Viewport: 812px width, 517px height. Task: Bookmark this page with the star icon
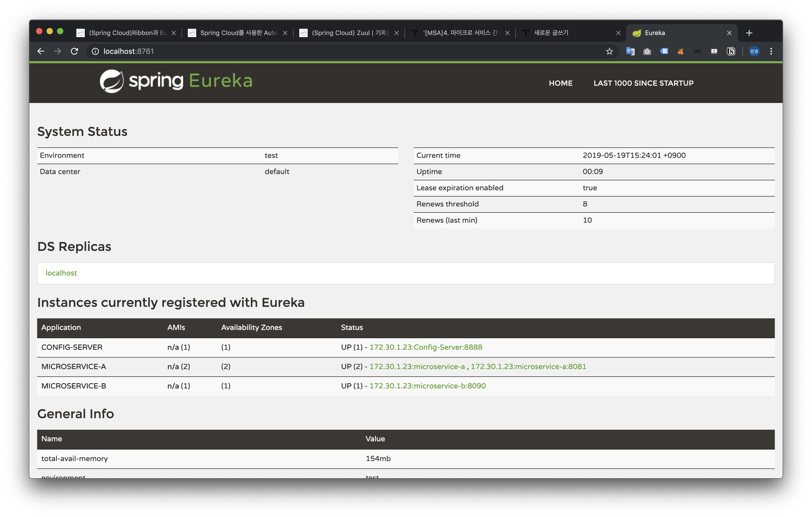point(609,51)
